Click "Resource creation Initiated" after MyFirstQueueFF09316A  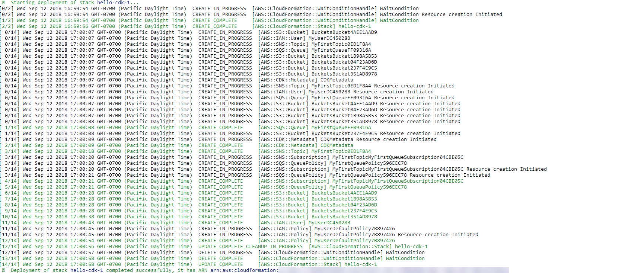(414, 98)
